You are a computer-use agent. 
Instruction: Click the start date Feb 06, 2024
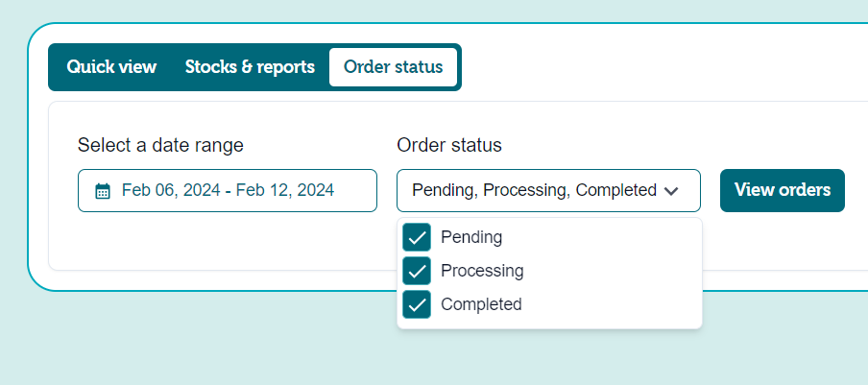tap(170, 190)
